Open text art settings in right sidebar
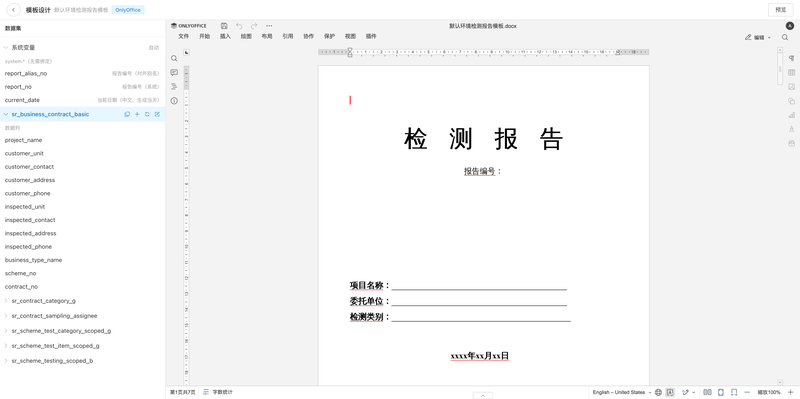Image resolution: width=800 pixels, height=399 pixels. point(791,129)
